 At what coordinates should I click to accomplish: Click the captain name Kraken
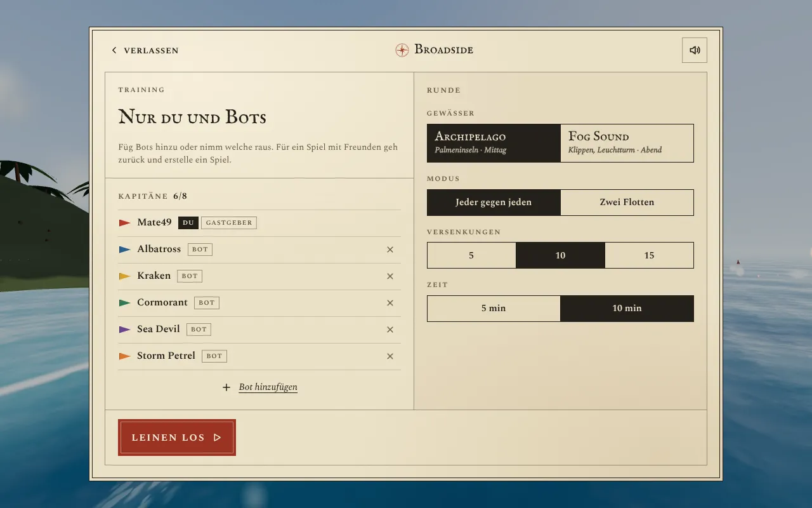point(154,276)
